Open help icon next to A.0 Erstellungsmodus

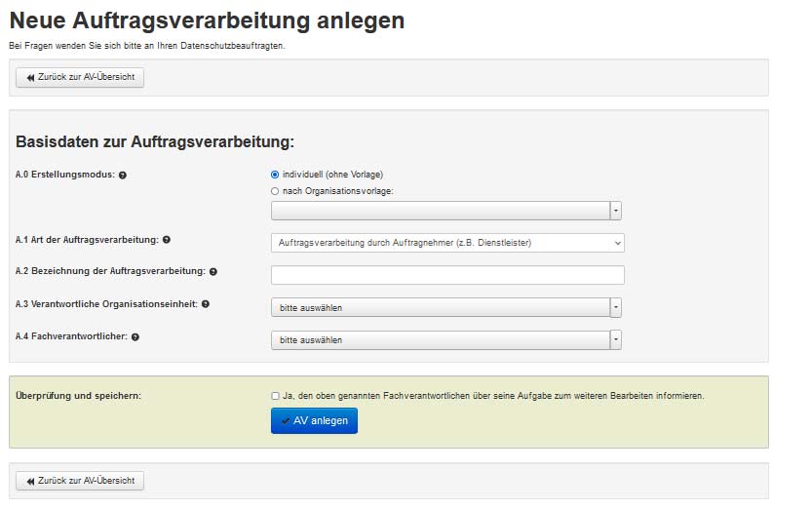(x=123, y=176)
